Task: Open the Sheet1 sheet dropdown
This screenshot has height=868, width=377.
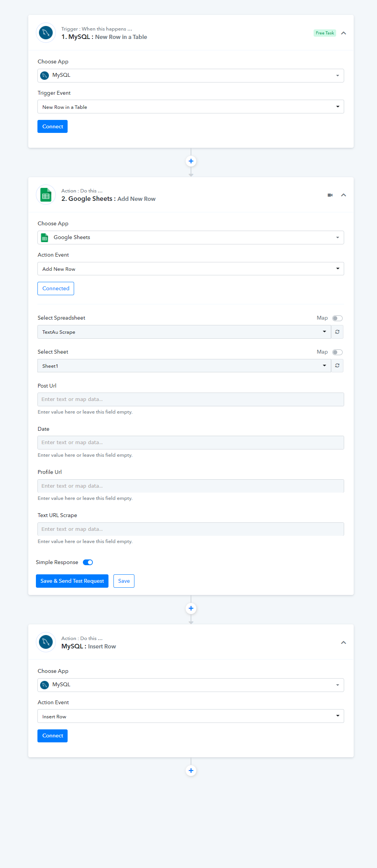Action: click(x=184, y=366)
